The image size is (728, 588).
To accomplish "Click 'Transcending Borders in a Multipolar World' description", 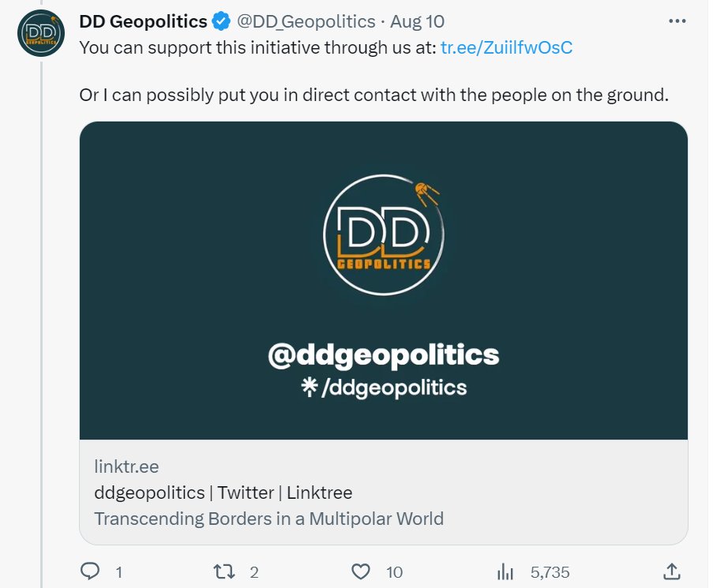I will [268, 519].
